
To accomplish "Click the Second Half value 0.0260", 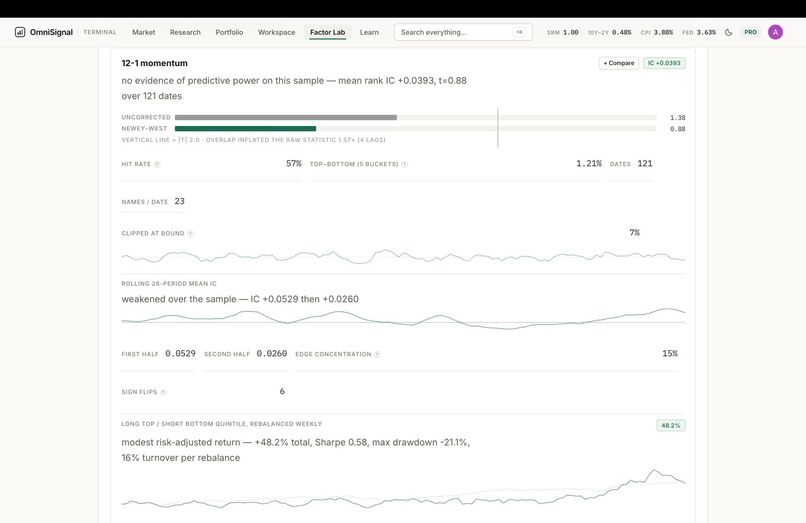I will 271,353.
